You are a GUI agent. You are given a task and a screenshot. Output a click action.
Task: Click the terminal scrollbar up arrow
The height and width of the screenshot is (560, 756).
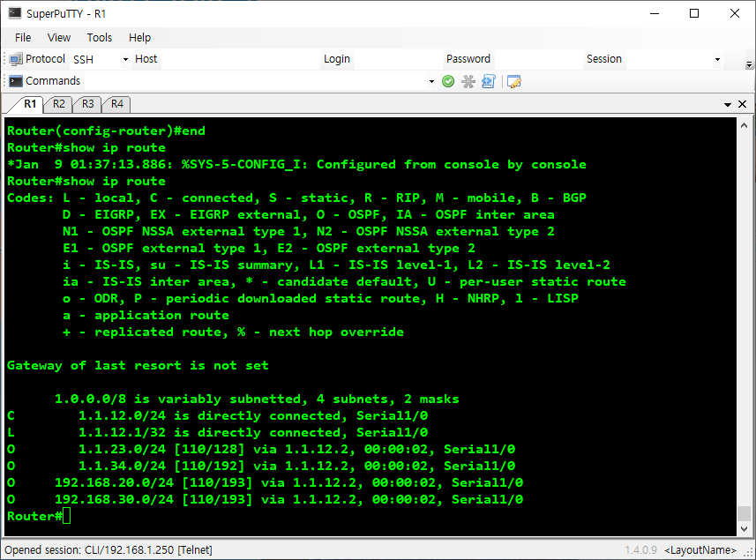coord(744,126)
